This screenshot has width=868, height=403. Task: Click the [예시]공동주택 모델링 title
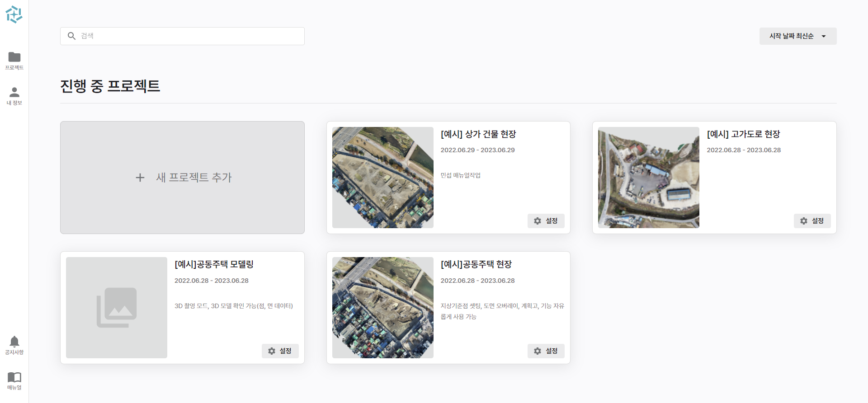click(x=214, y=264)
